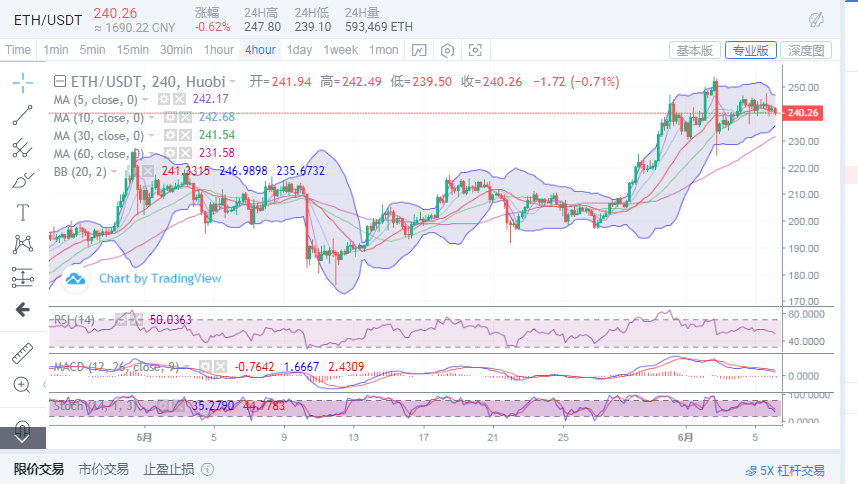Activate the zoom in tool
Viewport: 858px width, 484px height.
(x=22, y=385)
